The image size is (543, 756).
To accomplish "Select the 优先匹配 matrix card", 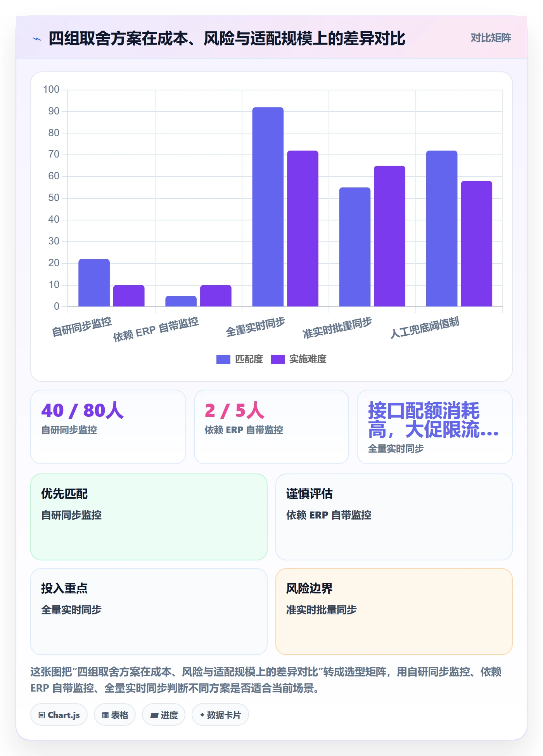I will (x=149, y=517).
